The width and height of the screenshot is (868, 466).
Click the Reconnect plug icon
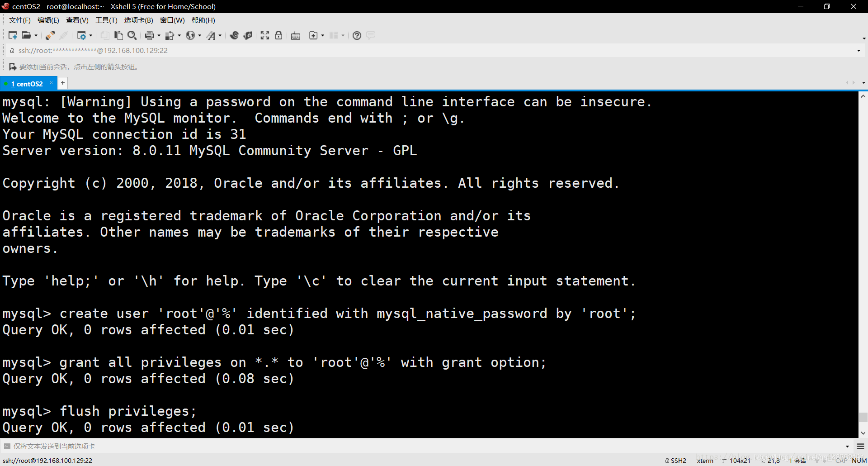[x=50, y=35]
